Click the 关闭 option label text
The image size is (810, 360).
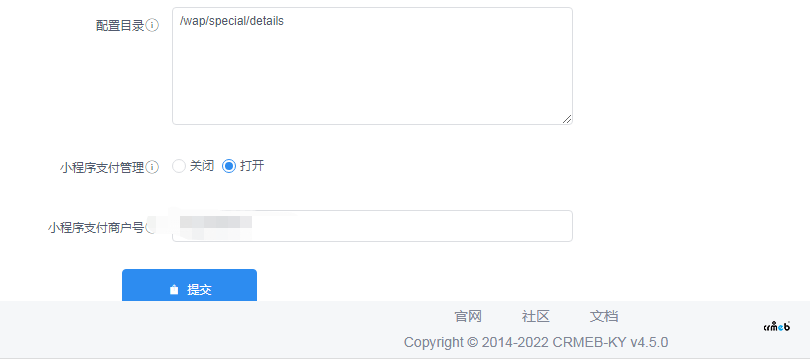pyautogui.click(x=202, y=166)
